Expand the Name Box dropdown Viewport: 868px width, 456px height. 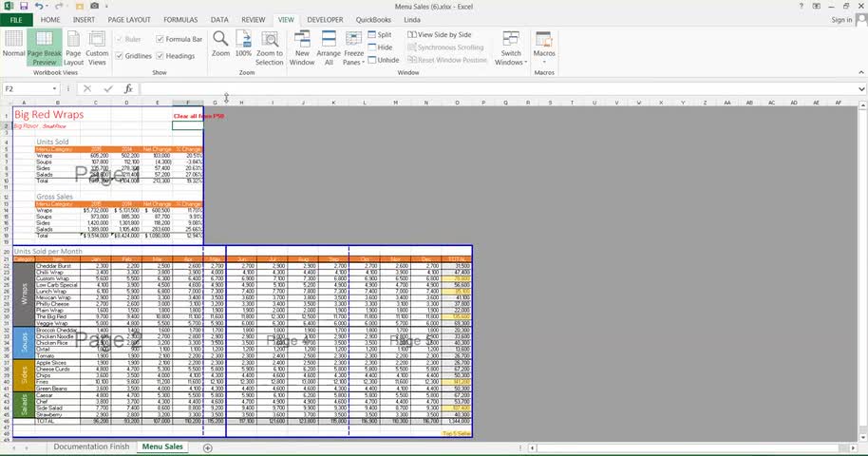pos(54,88)
